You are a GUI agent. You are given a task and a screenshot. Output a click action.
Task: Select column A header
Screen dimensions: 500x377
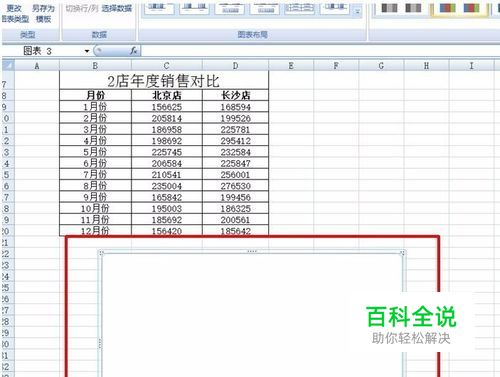37,65
